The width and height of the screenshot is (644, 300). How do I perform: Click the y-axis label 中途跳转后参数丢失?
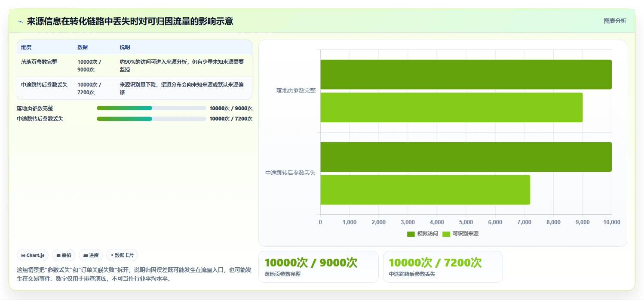click(291, 173)
